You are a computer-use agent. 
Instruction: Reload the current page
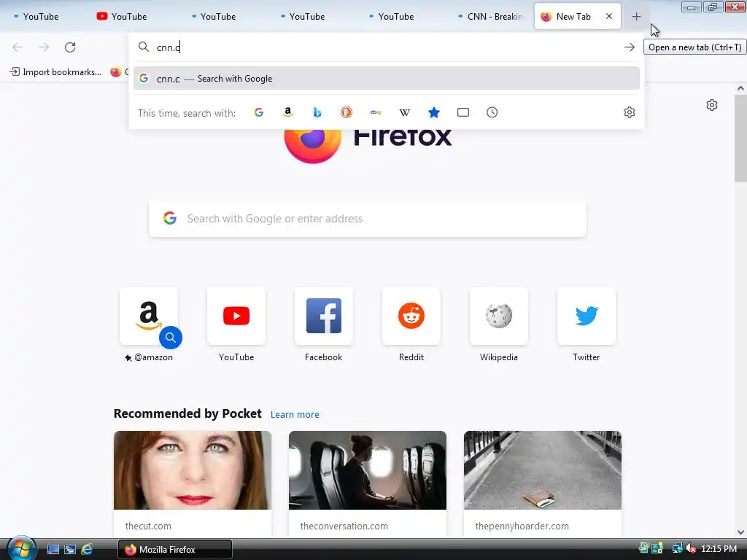70,47
